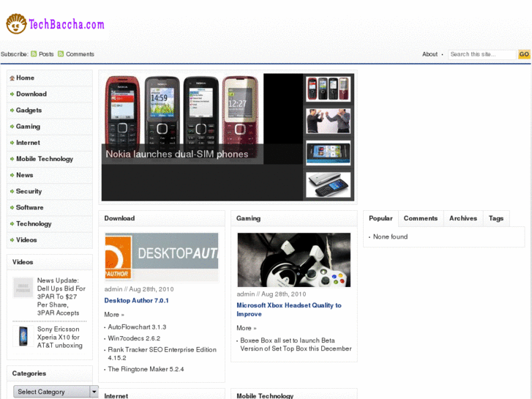Select the blue touchscreen phone slider thumbnail
The width and height of the screenshot is (532, 399).
tap(328, 153)
